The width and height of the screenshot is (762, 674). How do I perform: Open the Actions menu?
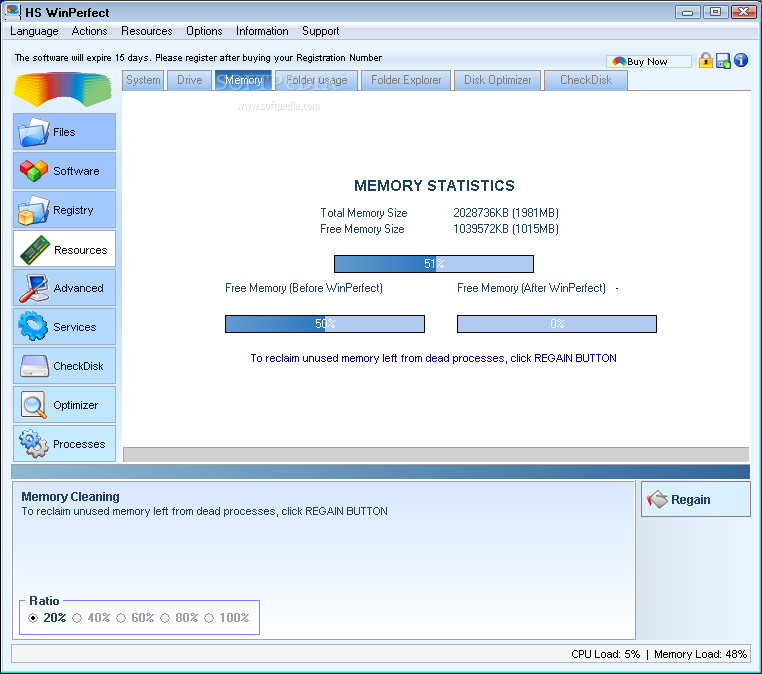click(x=89, y=31)
